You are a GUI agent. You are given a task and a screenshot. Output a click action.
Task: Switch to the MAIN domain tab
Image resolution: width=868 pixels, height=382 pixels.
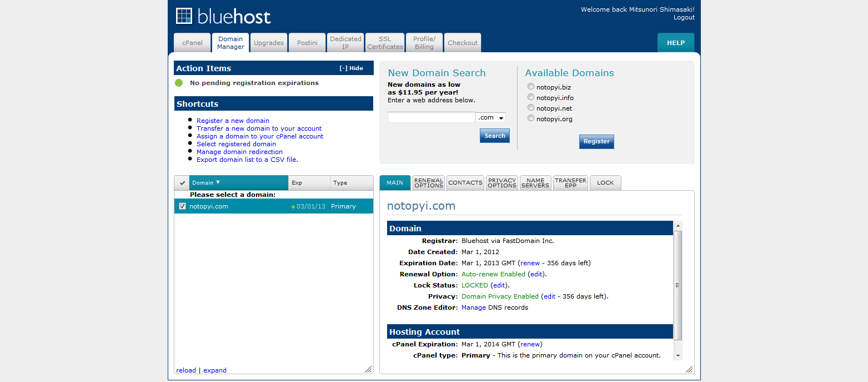[395, 183]
